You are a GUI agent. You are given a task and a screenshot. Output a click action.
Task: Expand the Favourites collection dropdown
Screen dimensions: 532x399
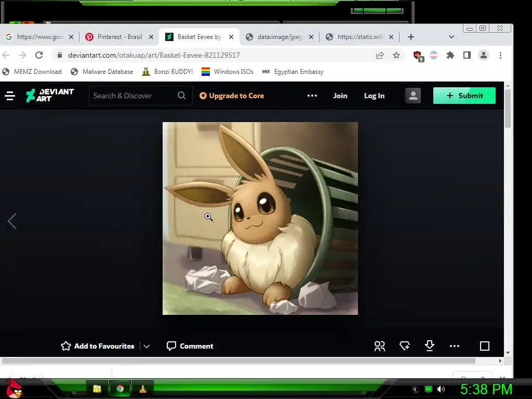(x=147, y=347)
